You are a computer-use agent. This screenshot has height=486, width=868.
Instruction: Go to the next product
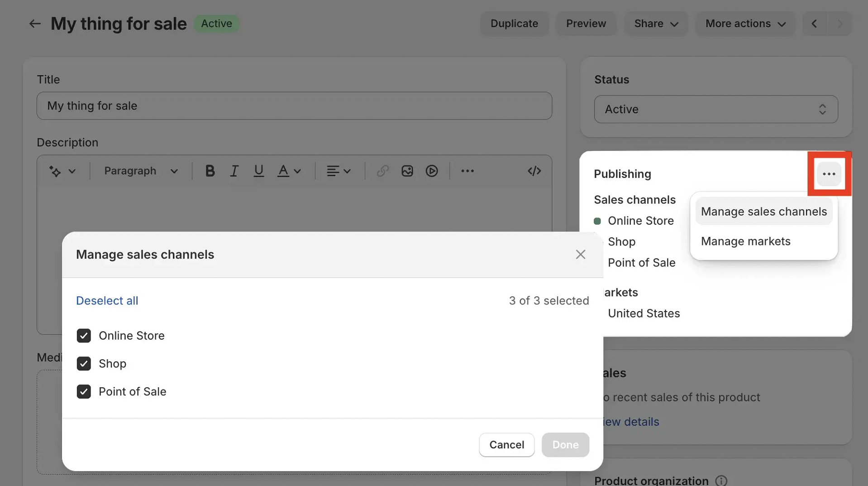click(839, 24)
